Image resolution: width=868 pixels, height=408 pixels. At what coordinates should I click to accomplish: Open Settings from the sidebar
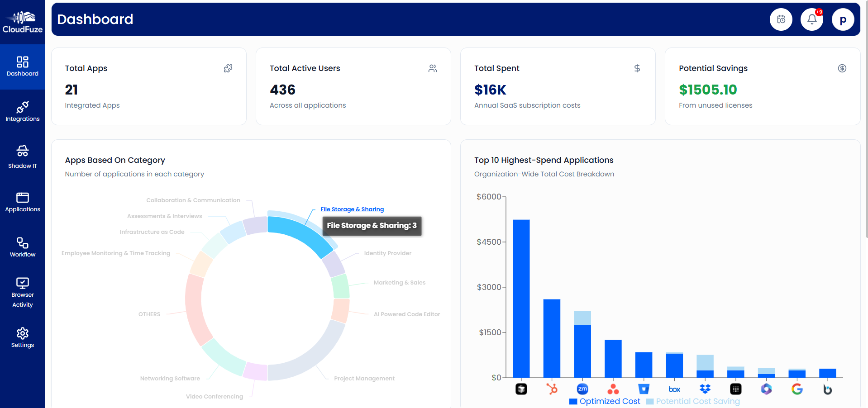(22, 337)
